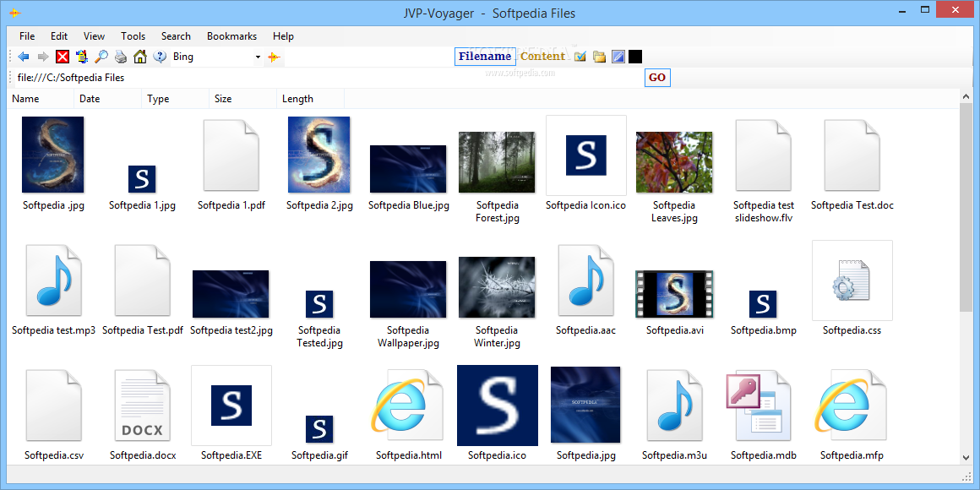Select the Softpedia .jpg thumbnail

click(53, 155)
